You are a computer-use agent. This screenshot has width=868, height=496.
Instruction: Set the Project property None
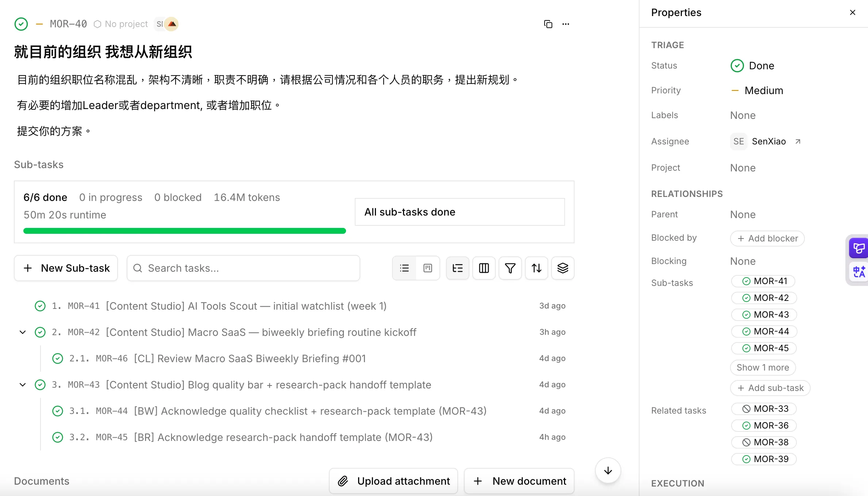(x=743, y=168)
